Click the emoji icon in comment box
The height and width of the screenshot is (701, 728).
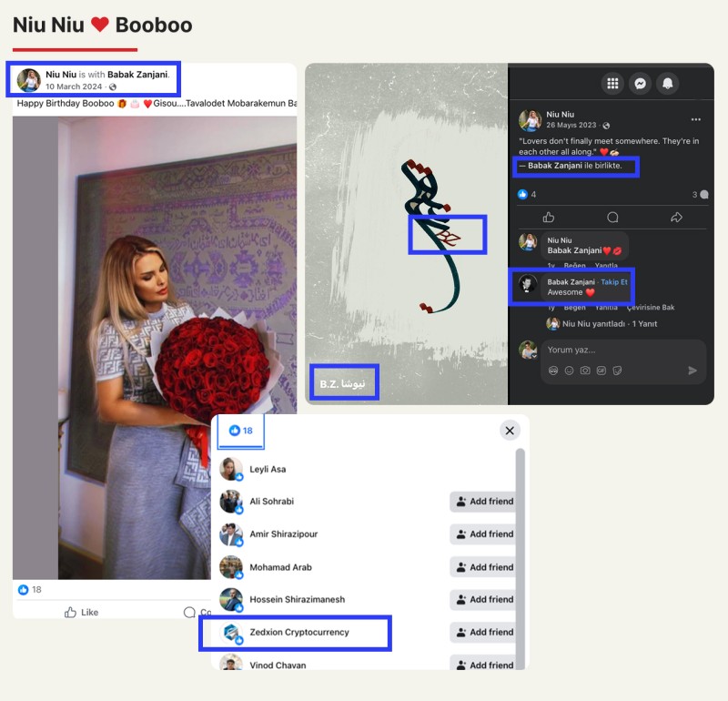[569, 371]
